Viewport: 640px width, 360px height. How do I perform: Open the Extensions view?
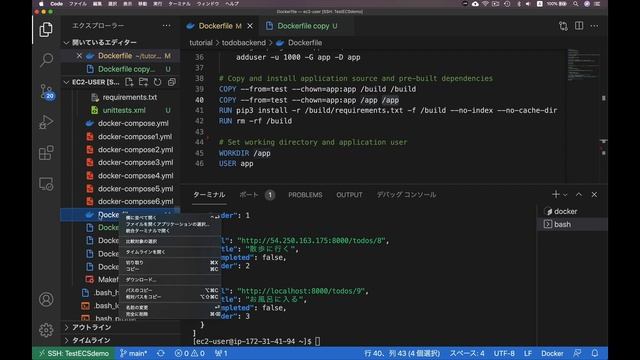[x=46, y=153]
